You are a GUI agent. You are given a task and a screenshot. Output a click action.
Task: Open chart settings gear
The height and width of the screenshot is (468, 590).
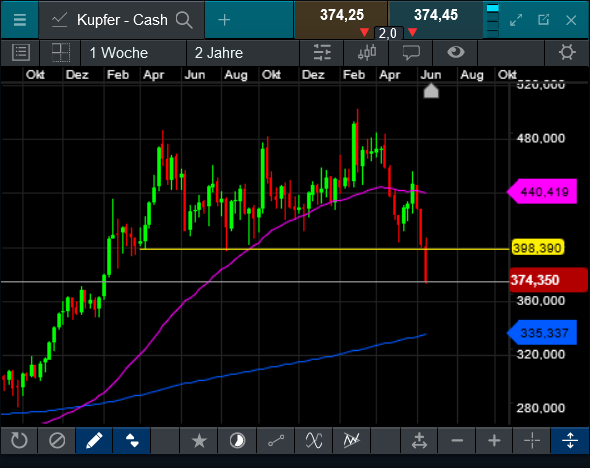click(567, 52)
